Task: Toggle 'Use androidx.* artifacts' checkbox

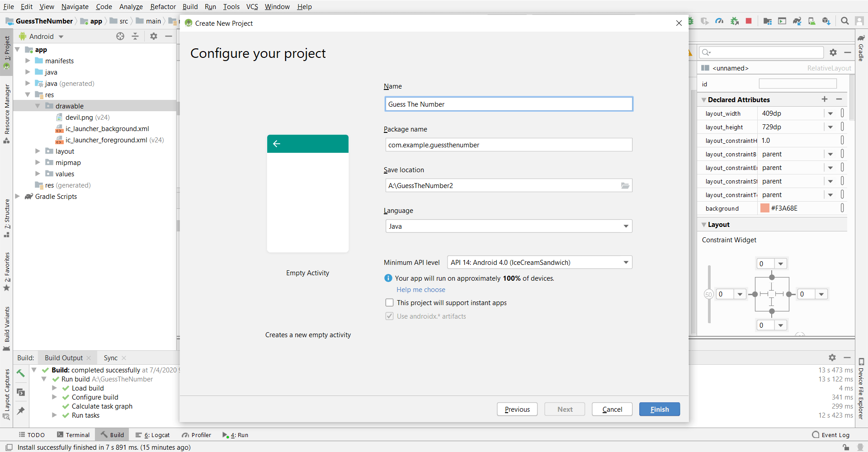Action: (x=389, y=316)
